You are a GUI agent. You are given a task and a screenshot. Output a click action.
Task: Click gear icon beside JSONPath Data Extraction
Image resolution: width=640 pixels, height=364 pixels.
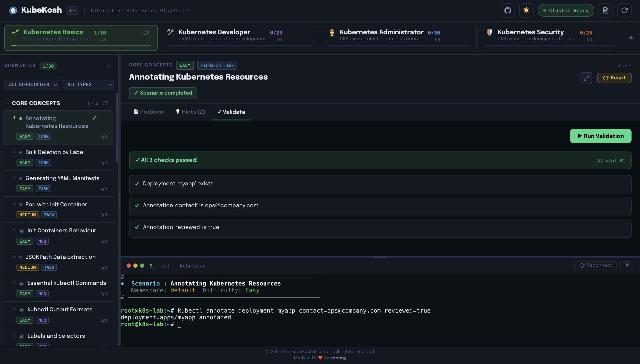21,257
